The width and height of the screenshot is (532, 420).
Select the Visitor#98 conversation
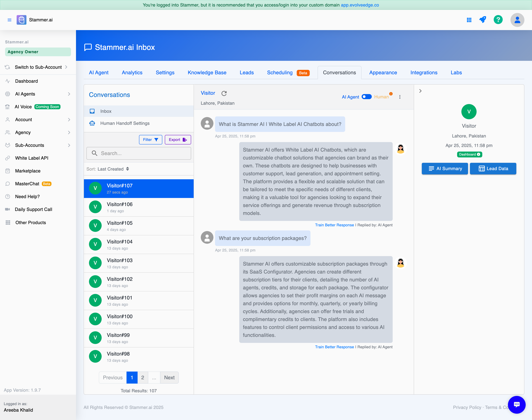click(139, 356)
